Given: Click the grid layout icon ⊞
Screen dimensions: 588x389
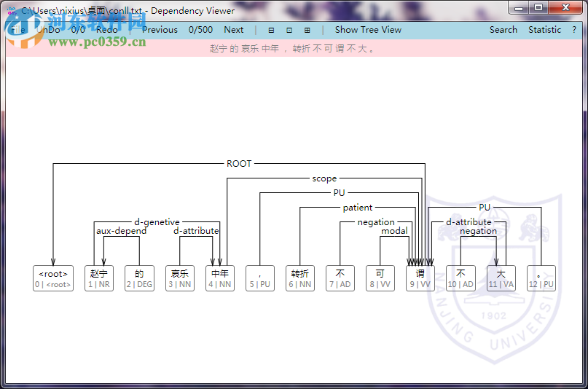Looking at the screenshot, I should (307, 30).
